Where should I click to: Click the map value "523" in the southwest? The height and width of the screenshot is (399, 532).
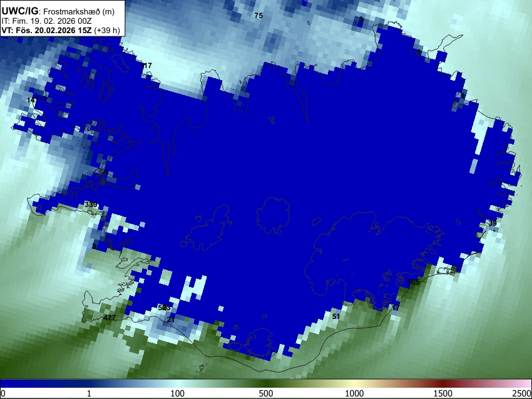click(164, 308)
